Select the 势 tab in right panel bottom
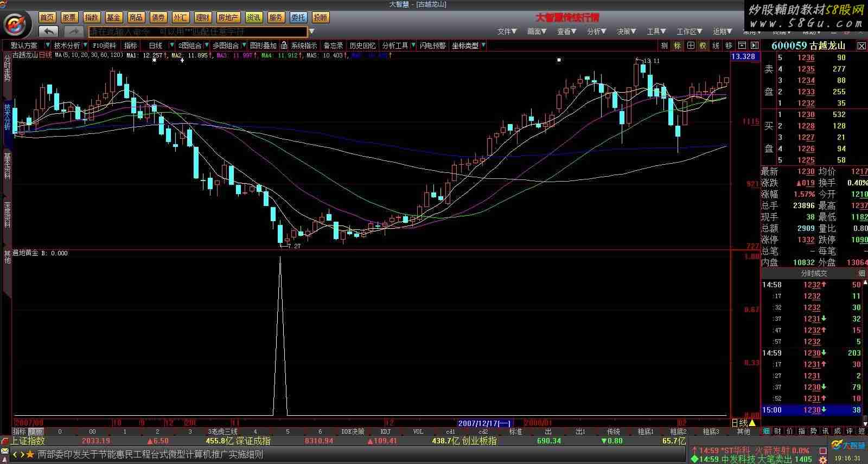This screenshot has height=464, width=868. [x=813, y=431]
